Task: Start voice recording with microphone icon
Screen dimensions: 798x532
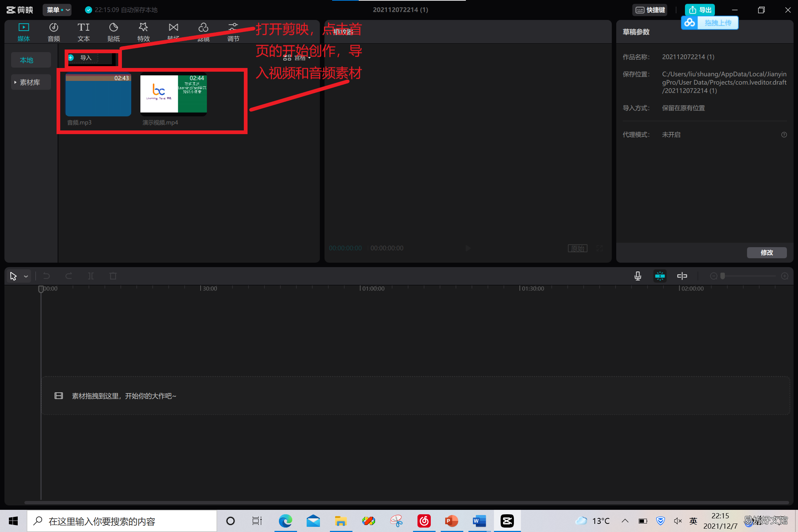Action: tap(638, 276)
